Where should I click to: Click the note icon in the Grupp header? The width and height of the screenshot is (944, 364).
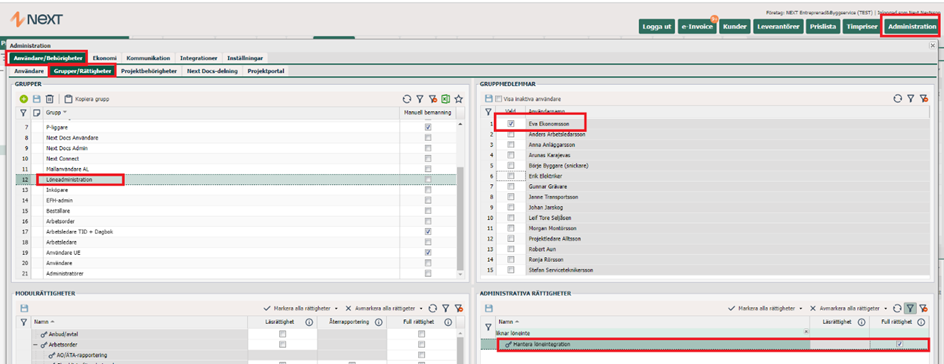(37, 113)
